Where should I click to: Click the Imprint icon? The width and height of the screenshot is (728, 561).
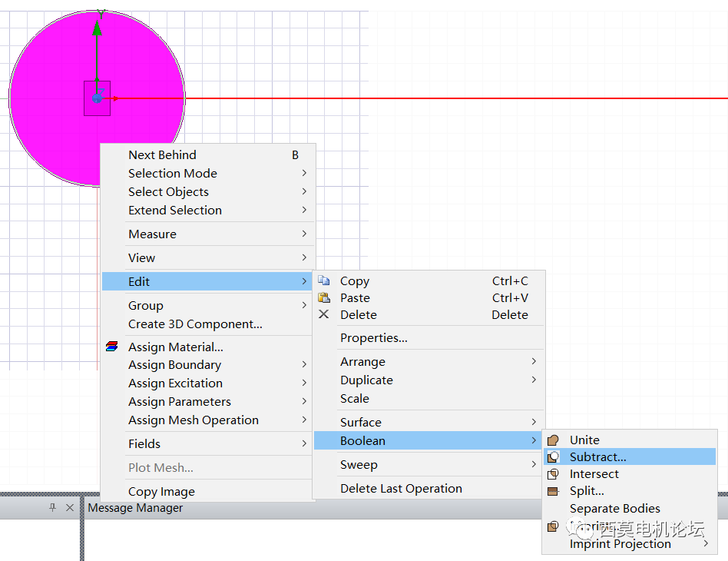(x=553, y=526)
